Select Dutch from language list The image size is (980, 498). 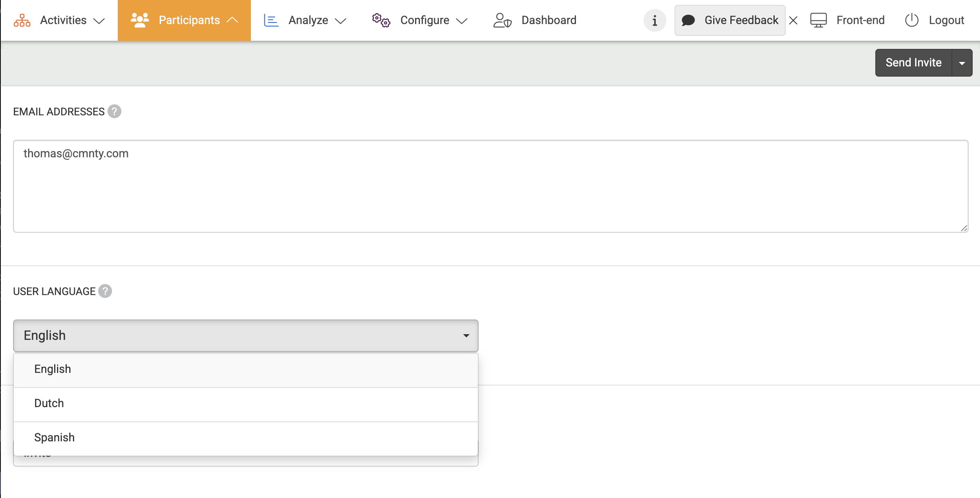pos(49,403)
